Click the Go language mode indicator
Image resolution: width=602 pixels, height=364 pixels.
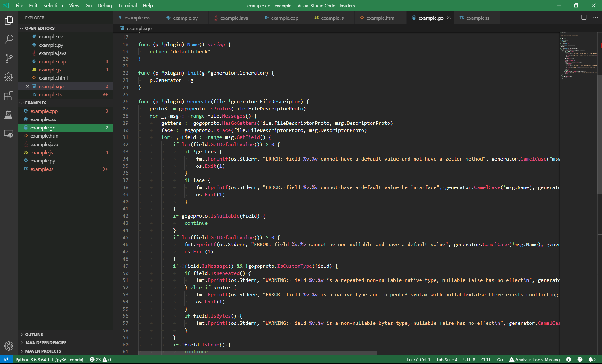point(500,360)
